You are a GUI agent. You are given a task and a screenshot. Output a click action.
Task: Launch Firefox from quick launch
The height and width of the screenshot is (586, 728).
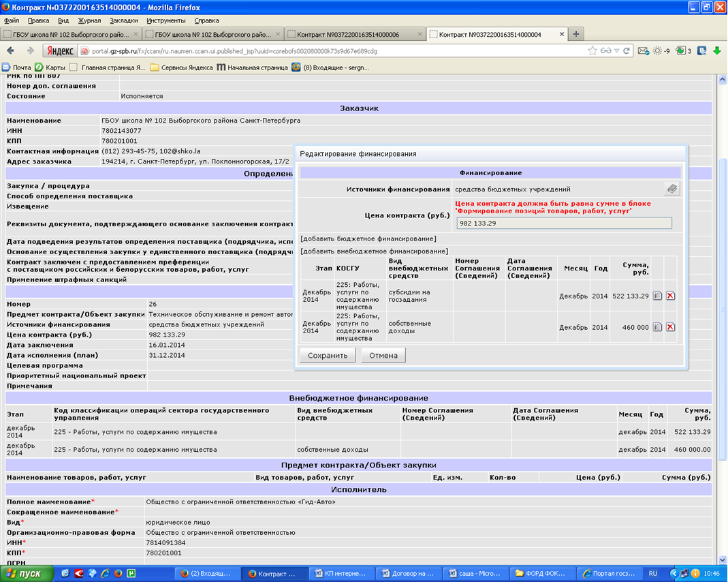(118, 574)
